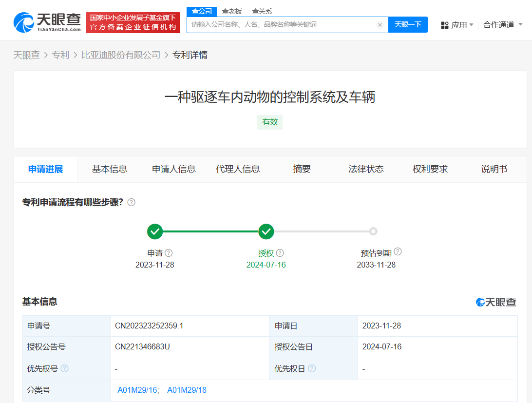Open the 法律状态 tab
The width and height of the screenshot is (532, 403).
pos(365,169)
